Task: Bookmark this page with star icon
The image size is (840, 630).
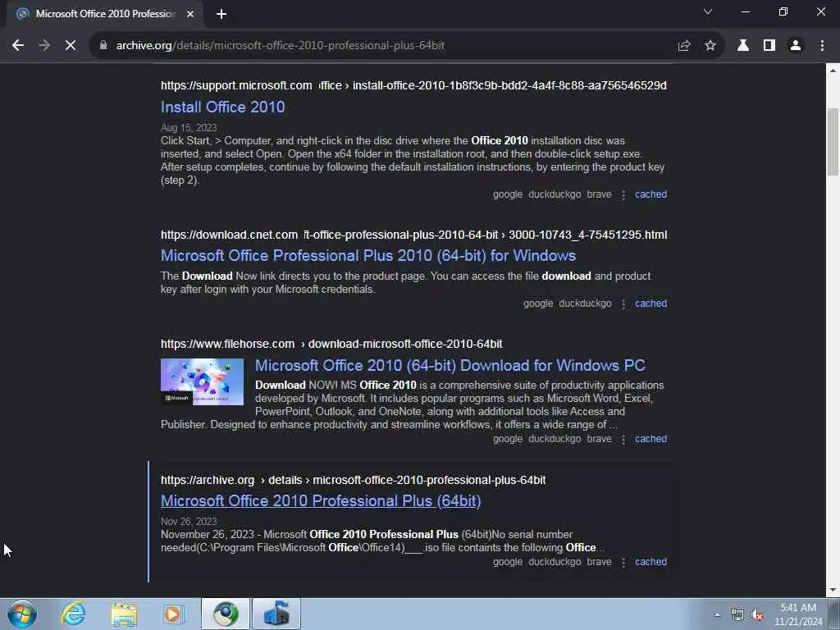Action: click(x=710, y=46)
